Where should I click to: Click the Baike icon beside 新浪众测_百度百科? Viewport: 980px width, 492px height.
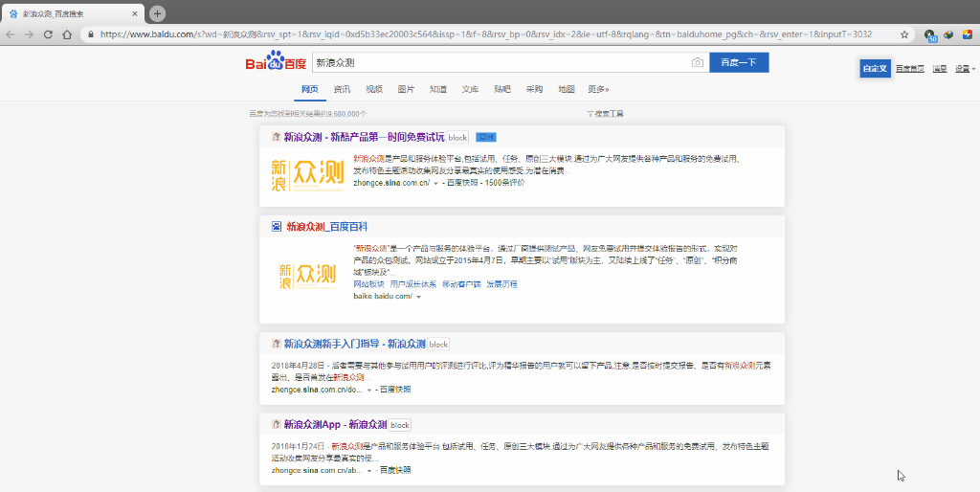(277, 226)
